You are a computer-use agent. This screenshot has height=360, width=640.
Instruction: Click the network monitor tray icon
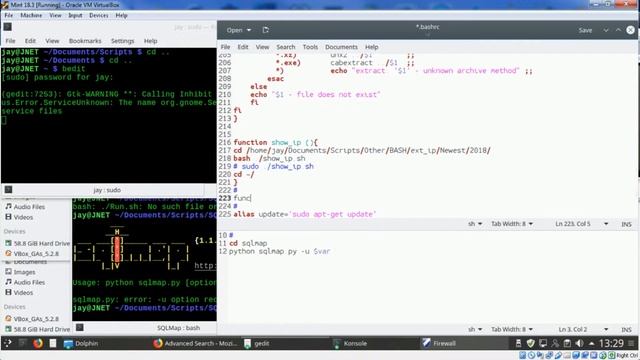(x=542, y=343)
